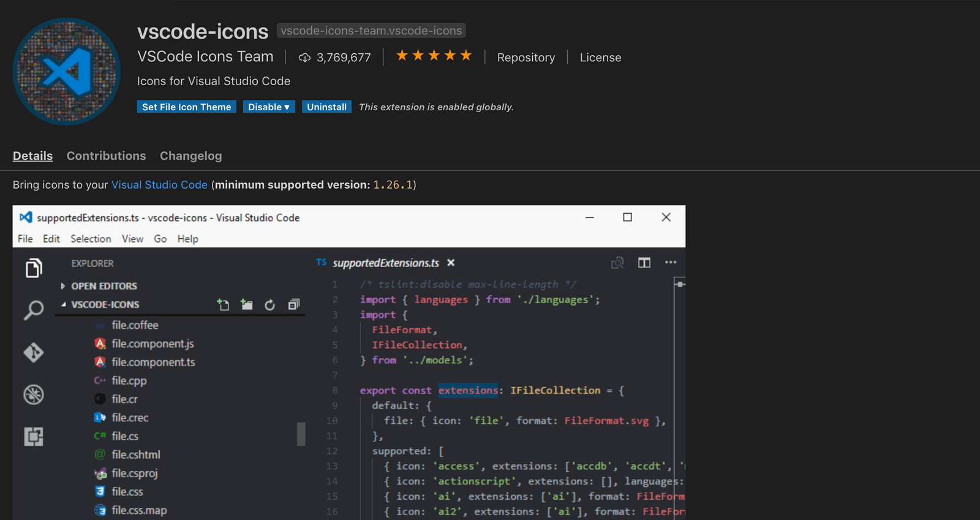
Task: Open Go menu in preview window
Action: (160, 239)
